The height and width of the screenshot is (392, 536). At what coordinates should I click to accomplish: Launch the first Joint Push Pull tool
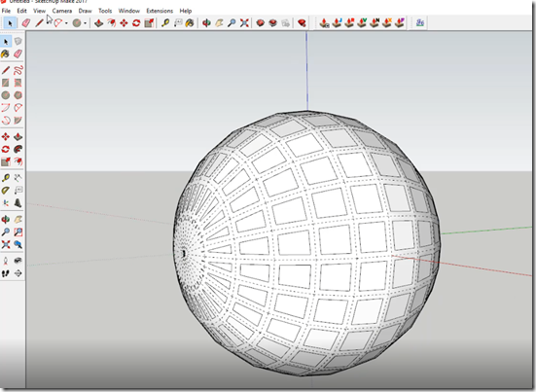(324, 23)
